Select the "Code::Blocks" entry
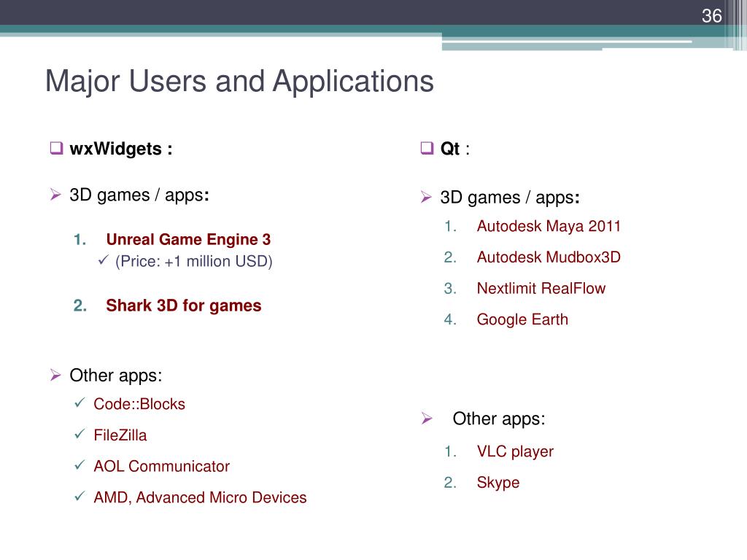 139,404
